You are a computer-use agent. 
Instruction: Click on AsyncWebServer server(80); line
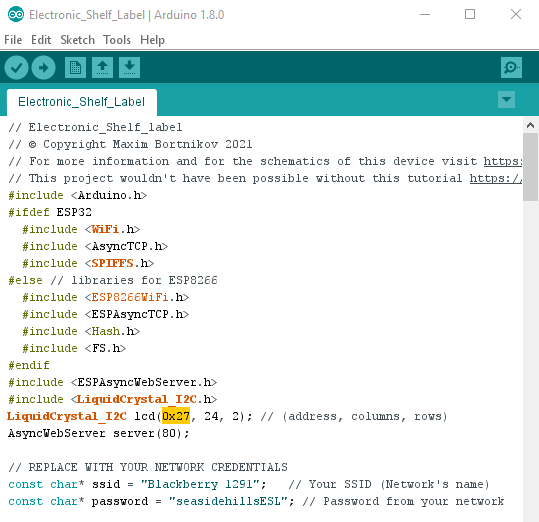(98, 433)
